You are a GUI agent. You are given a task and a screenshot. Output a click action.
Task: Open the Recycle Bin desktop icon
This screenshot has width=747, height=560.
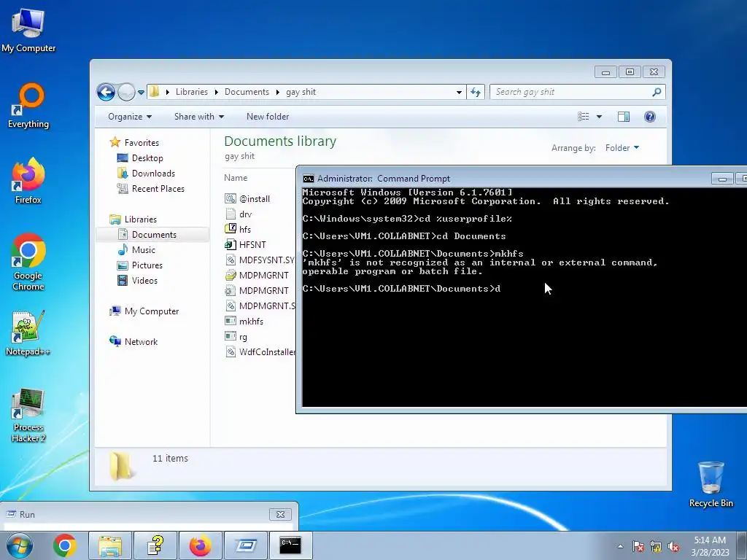pos(711,484)
